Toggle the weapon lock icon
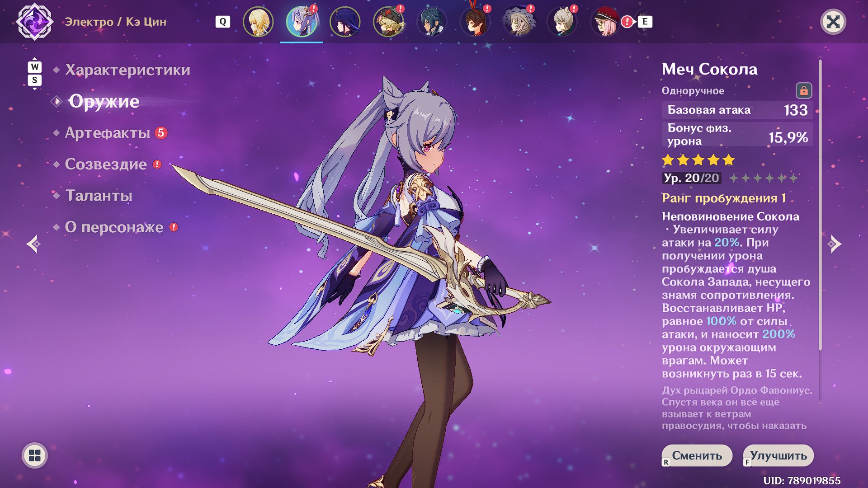This screenshot has height=488, width=868. point(804,91)
